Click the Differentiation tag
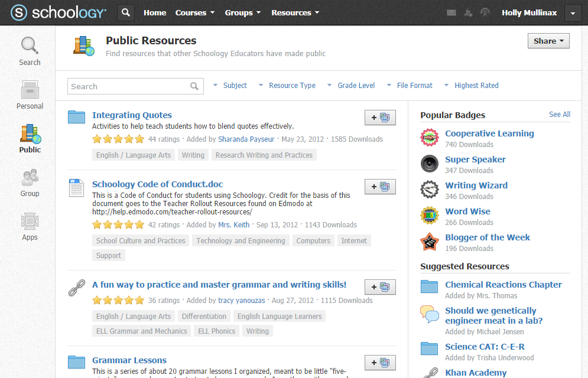 pos(204,316)
